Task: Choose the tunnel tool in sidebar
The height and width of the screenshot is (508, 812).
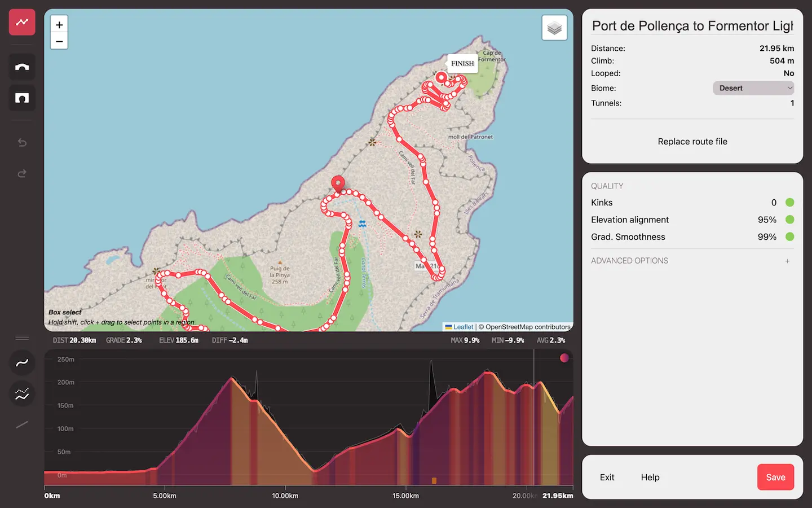Action: (x=22, y=98)
